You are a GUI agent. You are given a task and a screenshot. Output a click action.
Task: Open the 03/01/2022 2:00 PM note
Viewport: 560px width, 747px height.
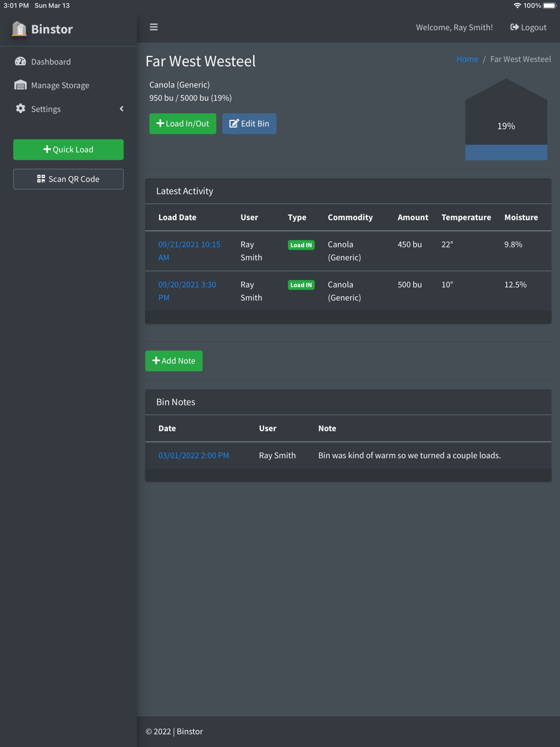tap(193, 455)
